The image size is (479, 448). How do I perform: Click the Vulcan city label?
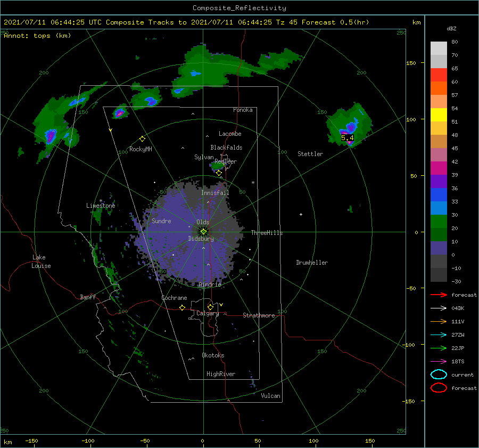click(270, 396)
